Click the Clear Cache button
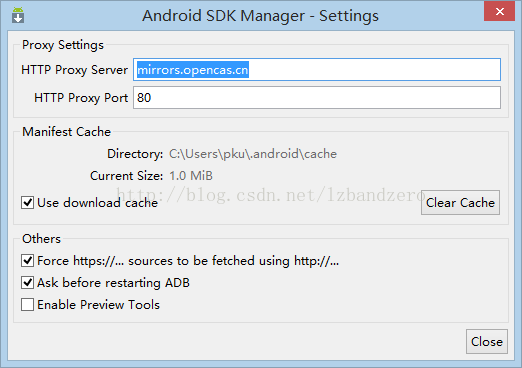 (460, 203)
